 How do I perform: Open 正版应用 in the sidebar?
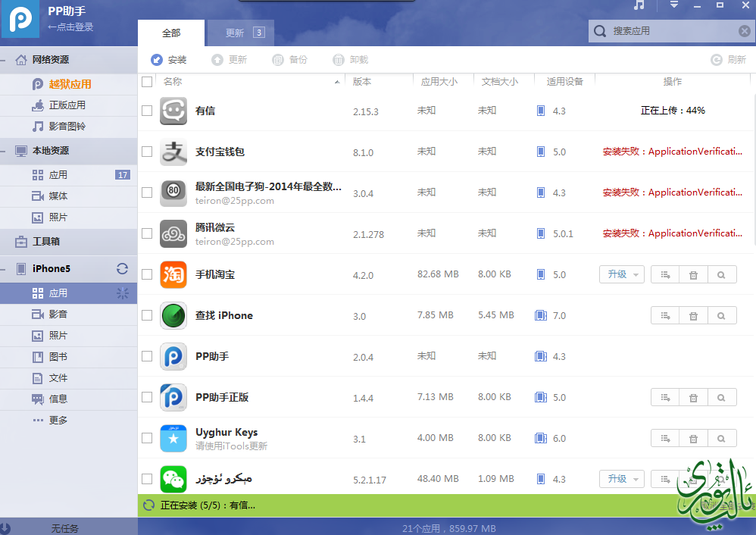68,105
